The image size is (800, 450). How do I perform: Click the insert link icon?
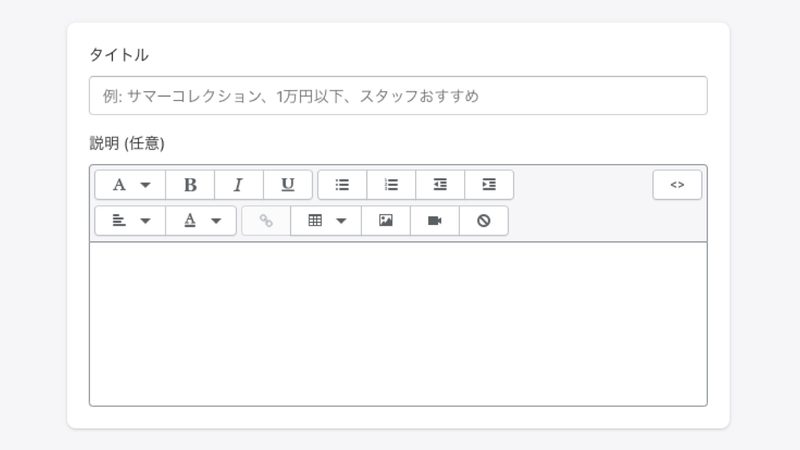(x=266, y=221)
